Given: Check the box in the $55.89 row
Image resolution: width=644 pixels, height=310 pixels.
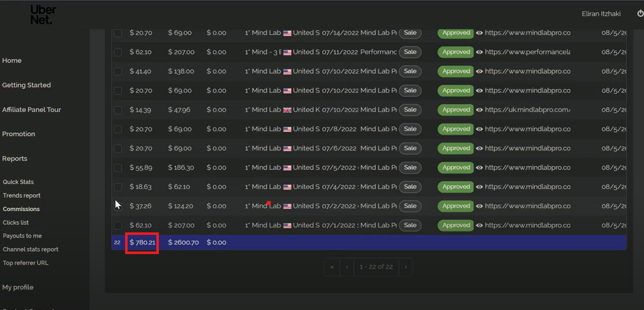Looking at the screenshot, I should (118, 167).
